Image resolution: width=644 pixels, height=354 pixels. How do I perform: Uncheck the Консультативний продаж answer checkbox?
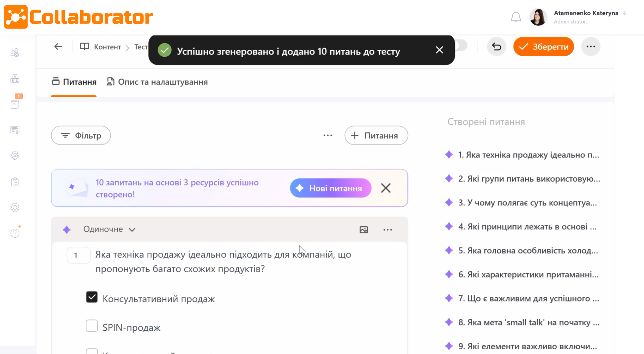coord(92,297)
